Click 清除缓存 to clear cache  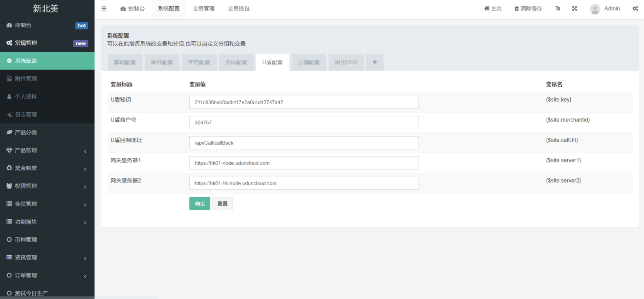528,8
